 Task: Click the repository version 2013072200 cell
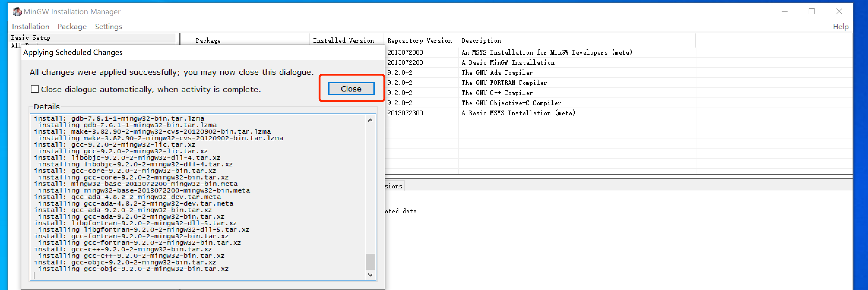coord(405,62)
